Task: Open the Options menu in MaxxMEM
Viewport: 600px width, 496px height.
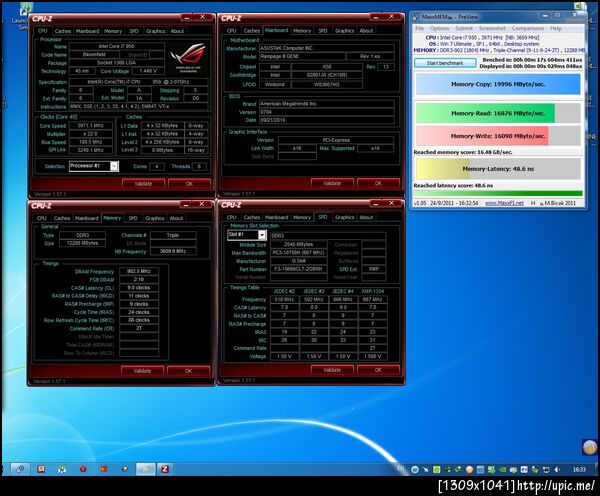Action: click(x=439, y=28)
